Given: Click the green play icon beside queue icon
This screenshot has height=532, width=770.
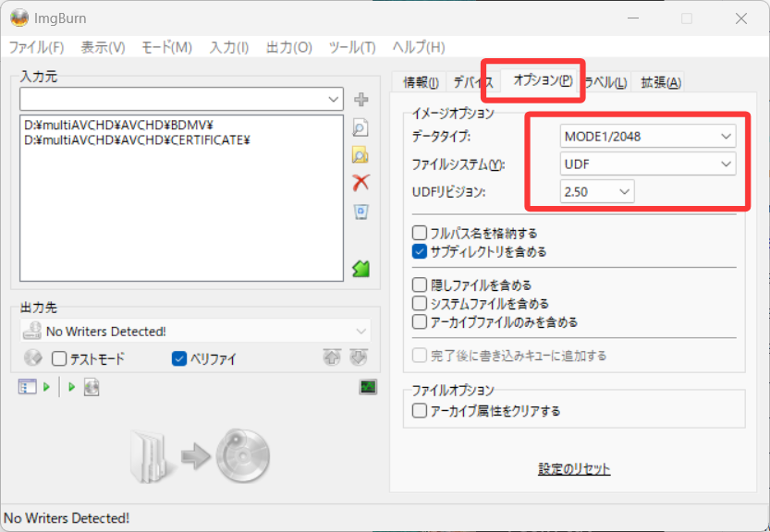Looking at the screenshot, I should click(46, 387).
